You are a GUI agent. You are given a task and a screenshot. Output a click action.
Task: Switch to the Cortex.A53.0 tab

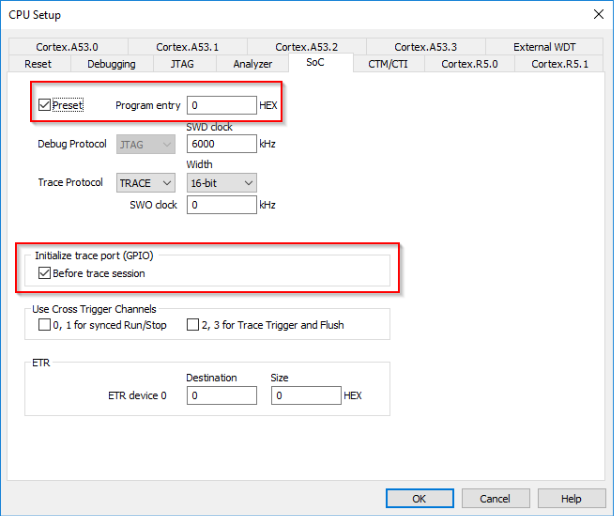pyautogui.click(x=67, y=46)
